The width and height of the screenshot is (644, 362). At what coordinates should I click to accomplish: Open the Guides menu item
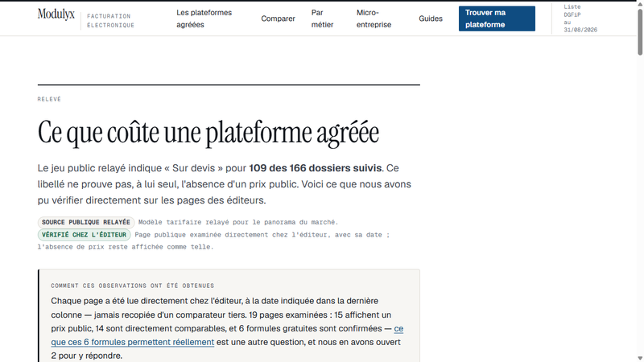click(x=431, y=19)
